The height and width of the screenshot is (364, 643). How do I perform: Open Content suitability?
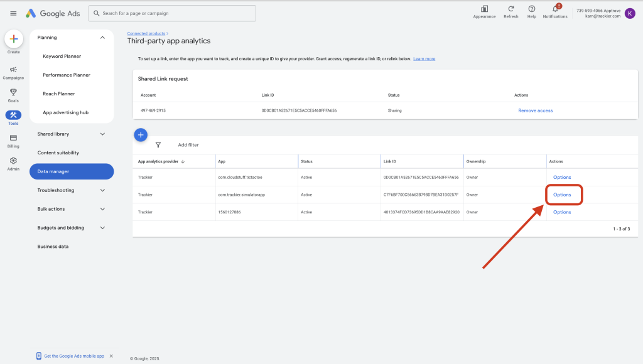point(58,153)
